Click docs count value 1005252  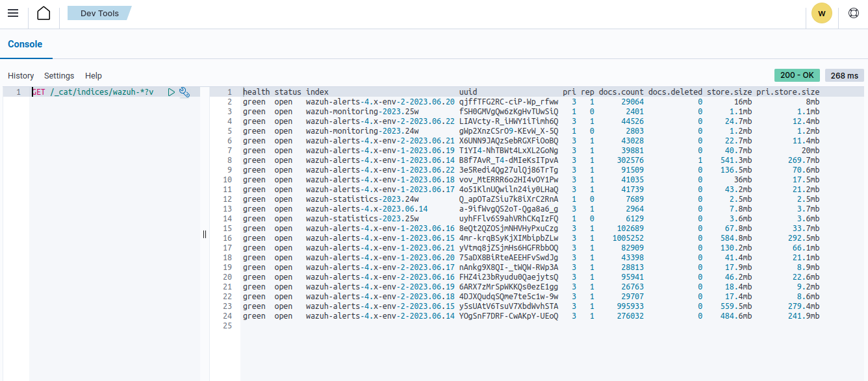tap(628, 238)
